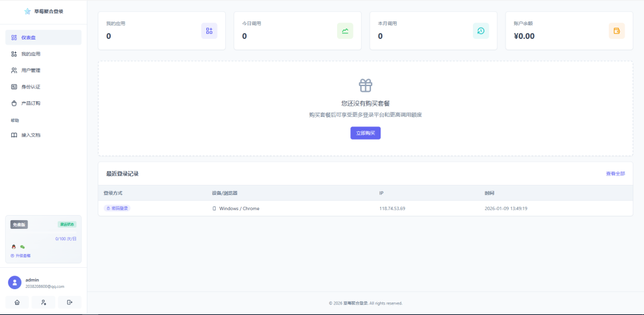The image size is (644, 315).
Task: Navigate to 用户管理 in sidebar
Action: 43,70
